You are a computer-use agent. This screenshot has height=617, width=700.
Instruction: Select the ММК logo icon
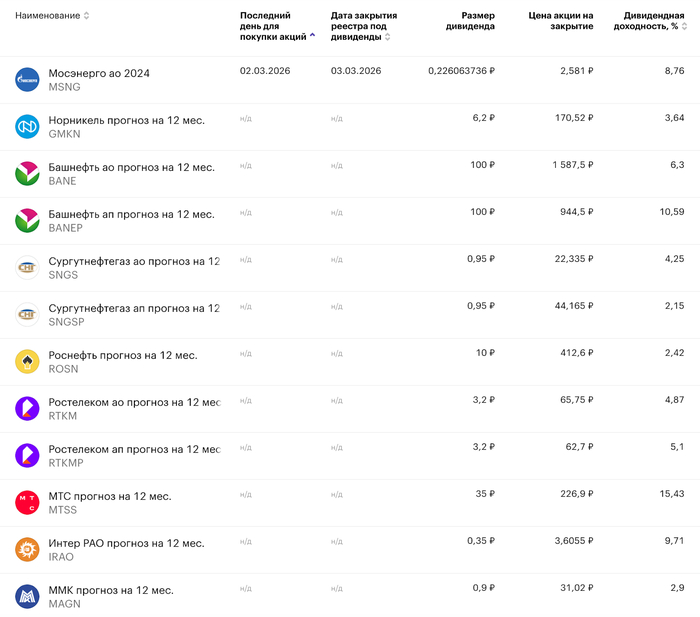(27, 597)
